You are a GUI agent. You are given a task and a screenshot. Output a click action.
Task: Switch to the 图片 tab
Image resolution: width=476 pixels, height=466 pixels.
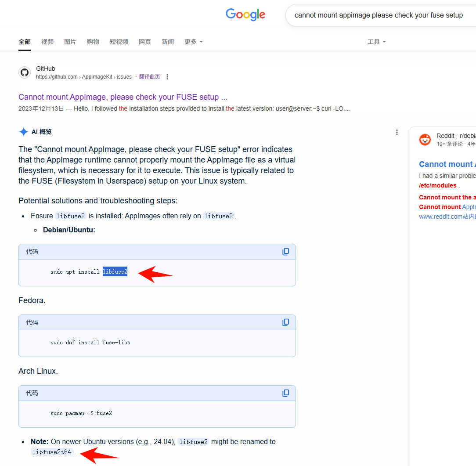coord(70,42)
